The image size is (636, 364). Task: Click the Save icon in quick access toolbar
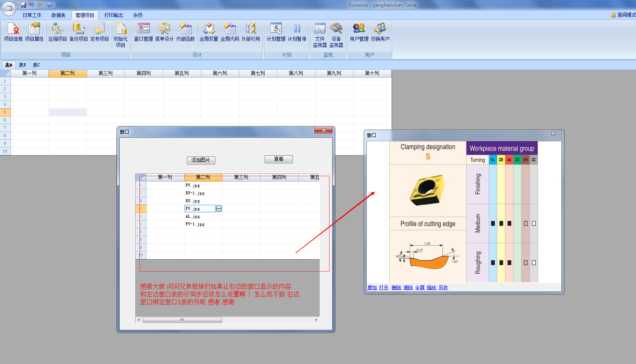23,5
